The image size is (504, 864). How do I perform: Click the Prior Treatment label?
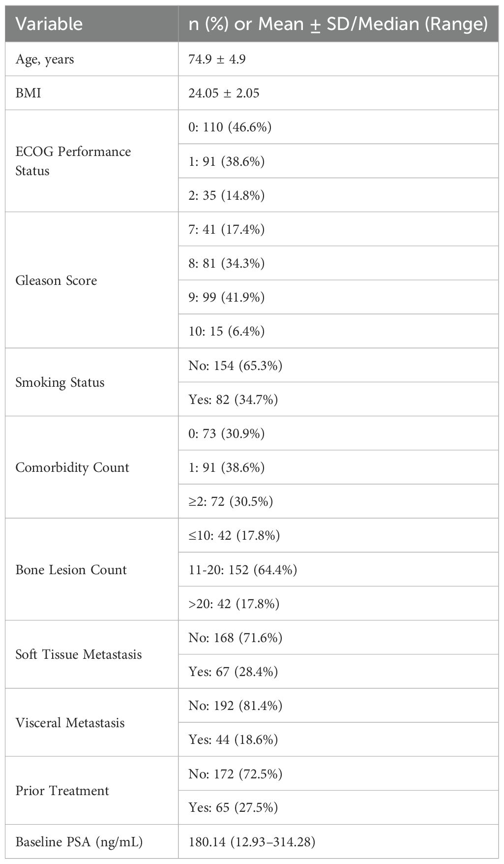coord(62,791)
